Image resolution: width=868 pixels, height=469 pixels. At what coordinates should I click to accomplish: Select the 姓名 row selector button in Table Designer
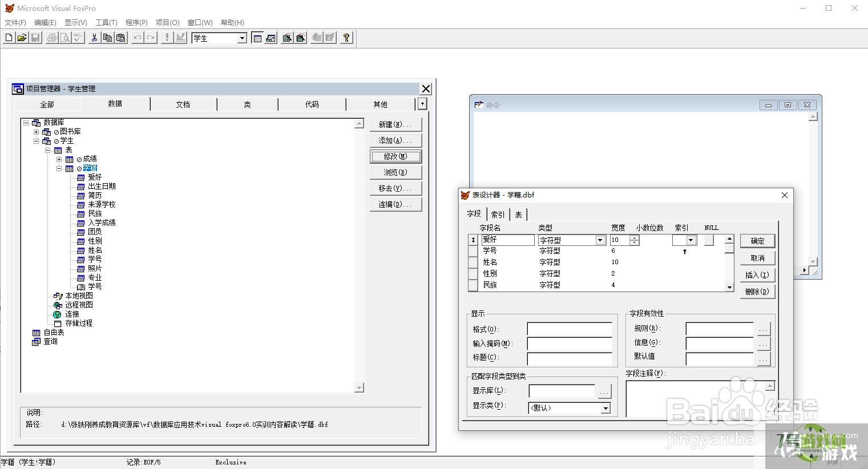(x=473, y=262)
